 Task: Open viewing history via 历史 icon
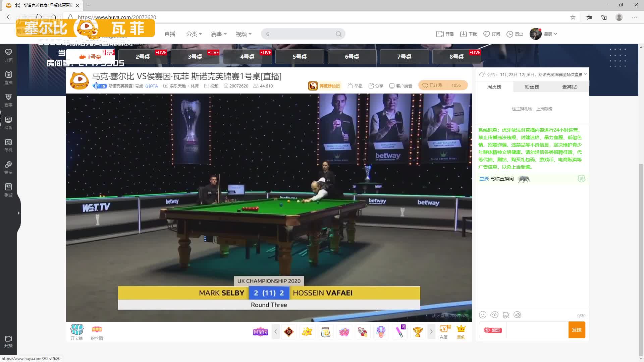click(515, 34)
